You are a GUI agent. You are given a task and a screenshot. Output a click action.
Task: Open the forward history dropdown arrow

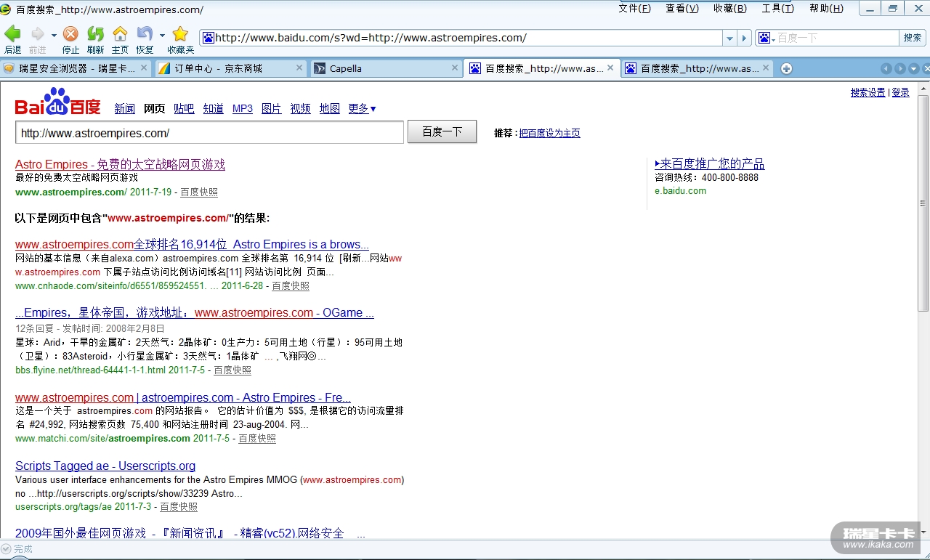pyautogui.click(x=54, y=35)
